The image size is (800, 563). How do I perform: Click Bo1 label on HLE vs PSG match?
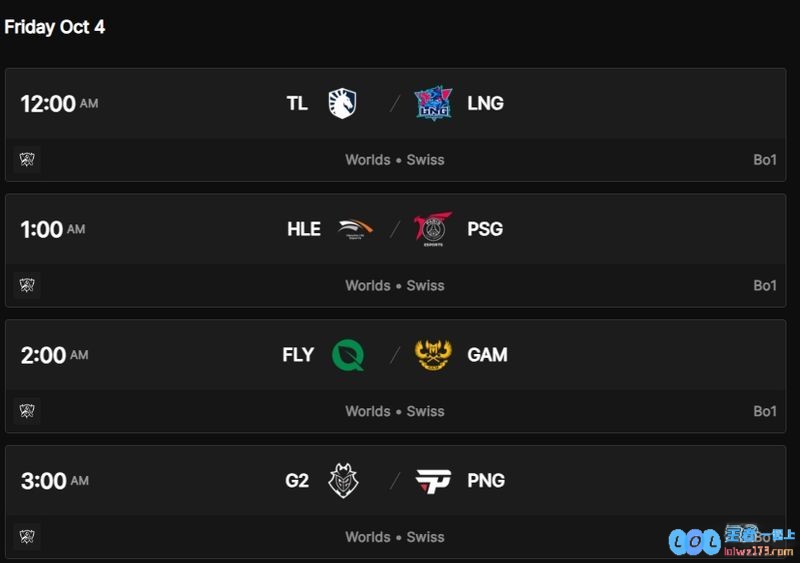tap(765, 285)
